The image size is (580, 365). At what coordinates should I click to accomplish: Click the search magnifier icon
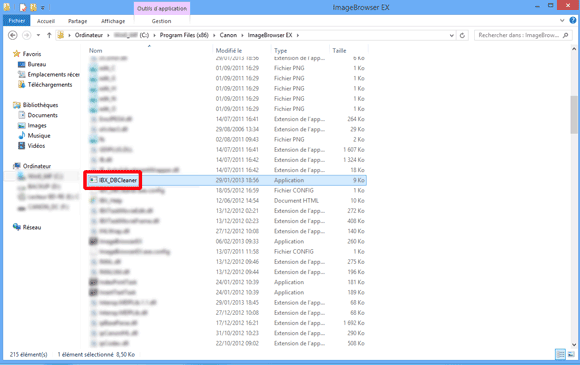click(565, 35)
